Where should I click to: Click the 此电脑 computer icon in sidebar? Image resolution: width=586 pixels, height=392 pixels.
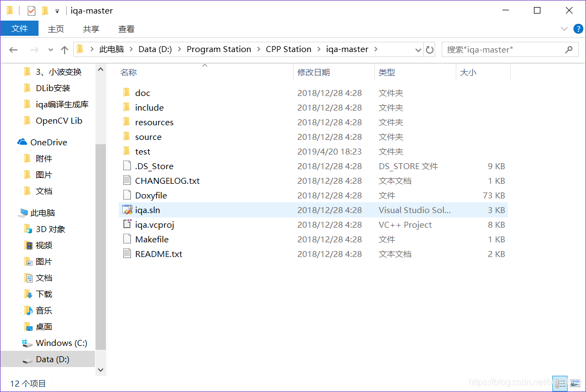(x=23, y=213)
